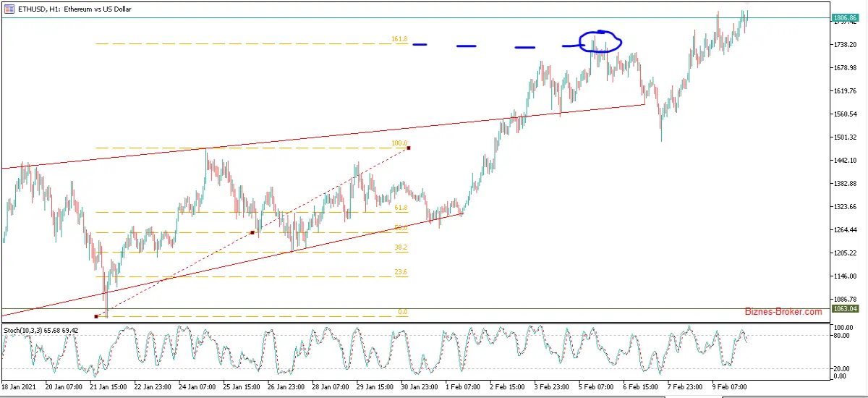The height and width of the screenshot is (398, 868).
Task: Click the 25 Jan 15:00 time label
Action: (x=241, y=387)
